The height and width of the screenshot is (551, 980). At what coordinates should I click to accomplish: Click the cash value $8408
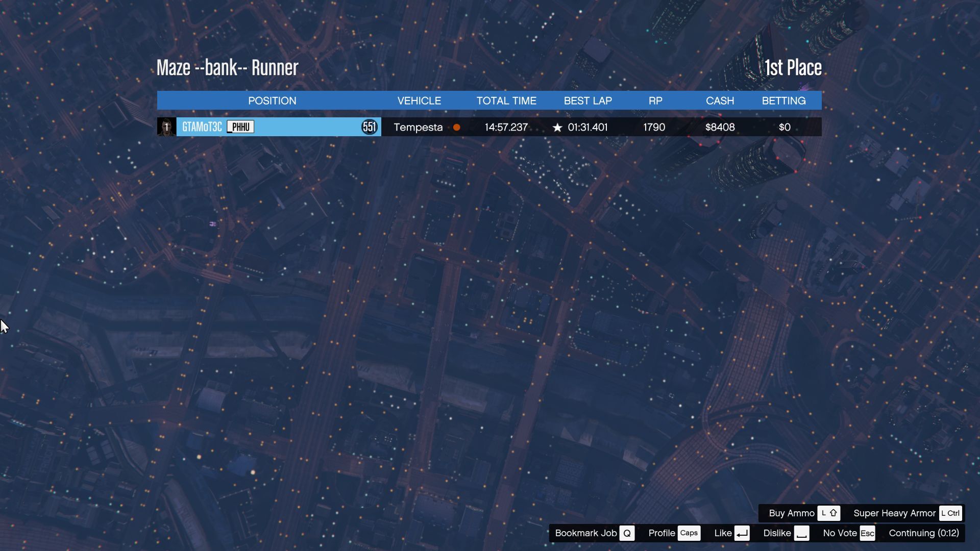tap(720, 128)
